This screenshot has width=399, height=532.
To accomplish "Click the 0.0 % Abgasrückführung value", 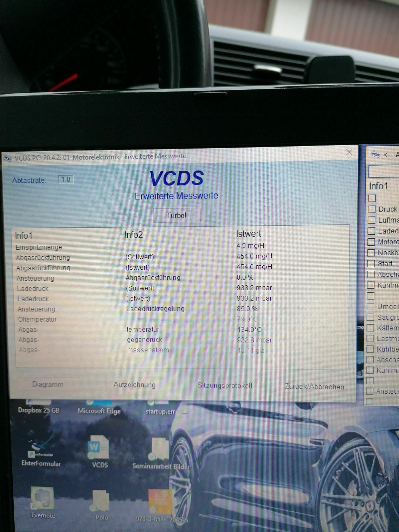I will click(245, 277).
